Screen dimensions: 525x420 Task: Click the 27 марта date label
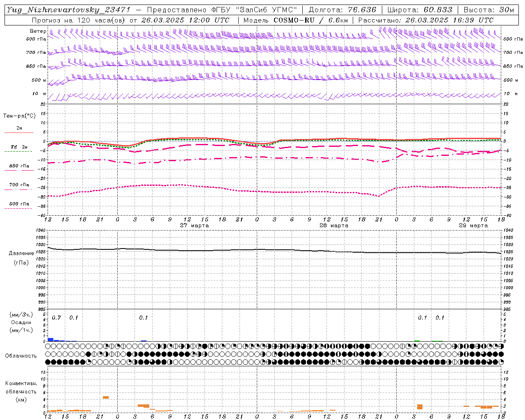(194, 226)
